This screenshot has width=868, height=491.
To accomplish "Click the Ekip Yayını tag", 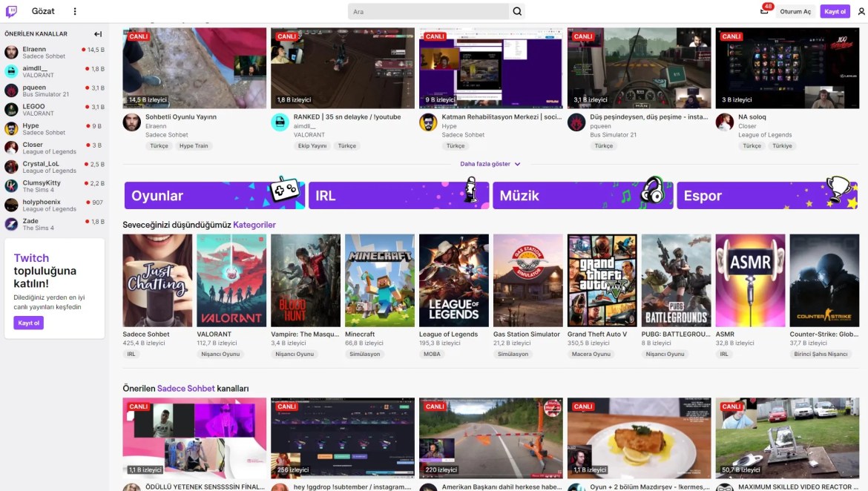I will 312,146.
